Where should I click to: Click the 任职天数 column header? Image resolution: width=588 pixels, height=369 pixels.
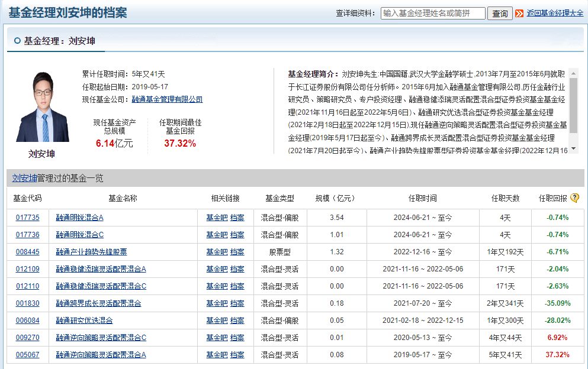coord(506,198)
